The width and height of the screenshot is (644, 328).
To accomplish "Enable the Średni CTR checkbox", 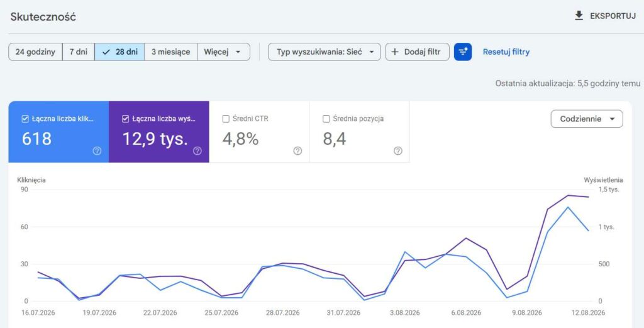I will pyautogui.click(x=226, y=119).
